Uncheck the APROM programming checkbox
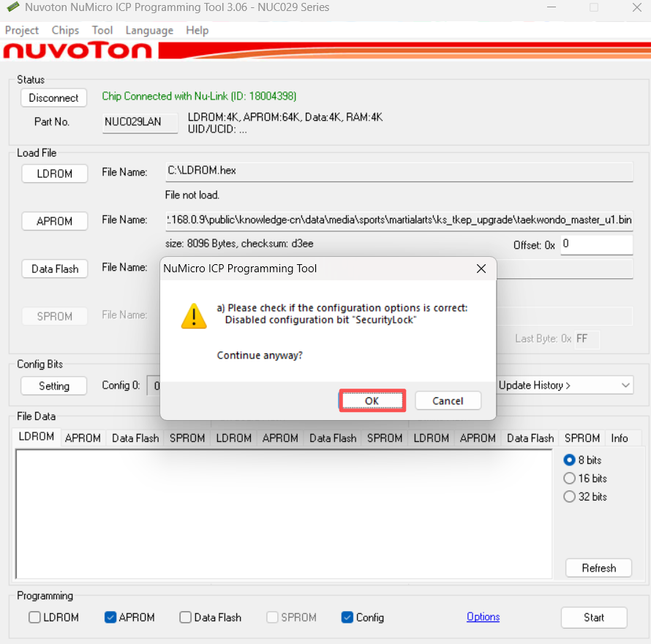 pyautogui.click(x=110, y=618)
